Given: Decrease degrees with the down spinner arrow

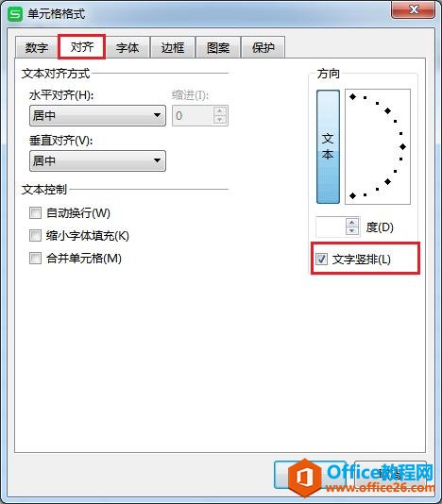Looking at the screenshot, I should tap(352, 230).
